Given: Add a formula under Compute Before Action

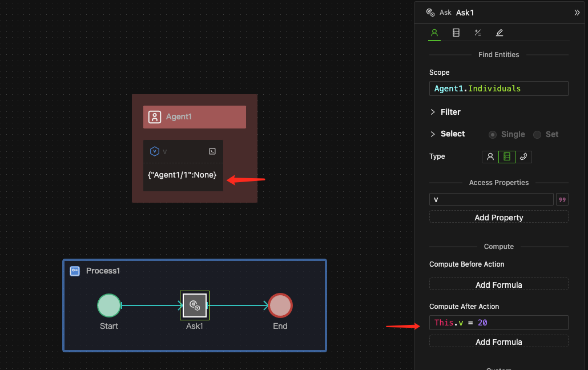Looking at the screenshot, I should (x=498, y=284).
